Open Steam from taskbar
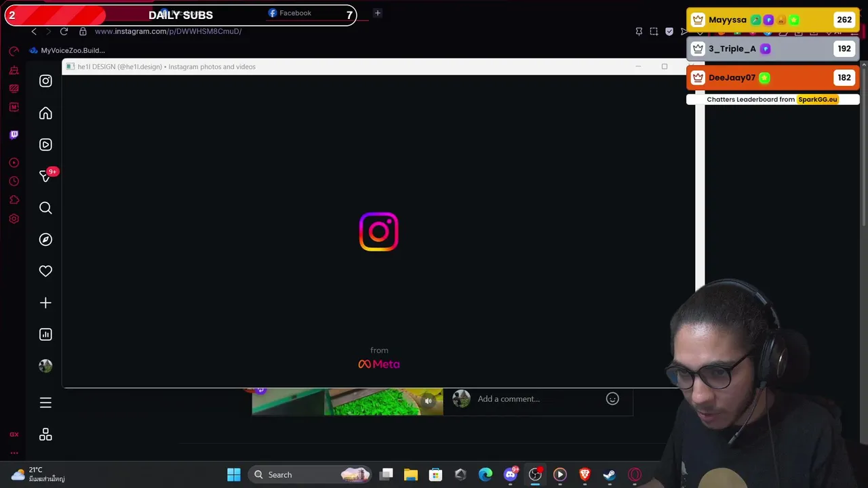This screenshot has height=488, width=868. click(x=610, y=474)
